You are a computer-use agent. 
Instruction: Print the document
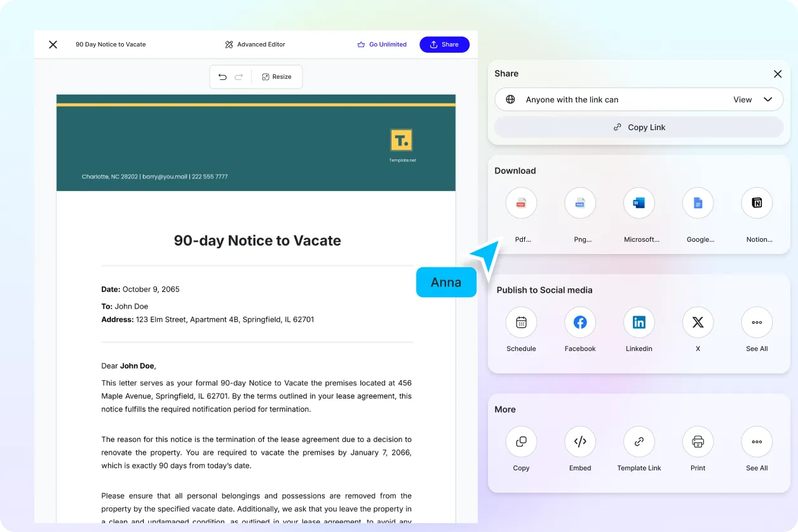click(698, 442)
